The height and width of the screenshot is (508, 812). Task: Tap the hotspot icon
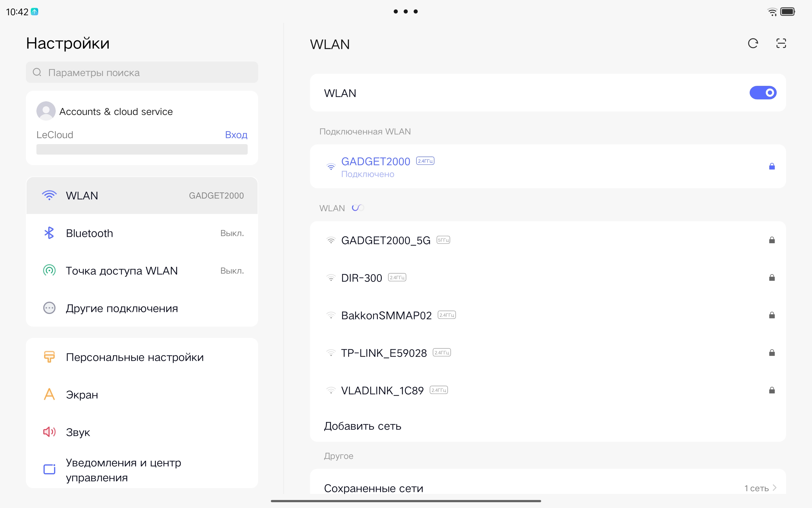(x=49, y=271)
